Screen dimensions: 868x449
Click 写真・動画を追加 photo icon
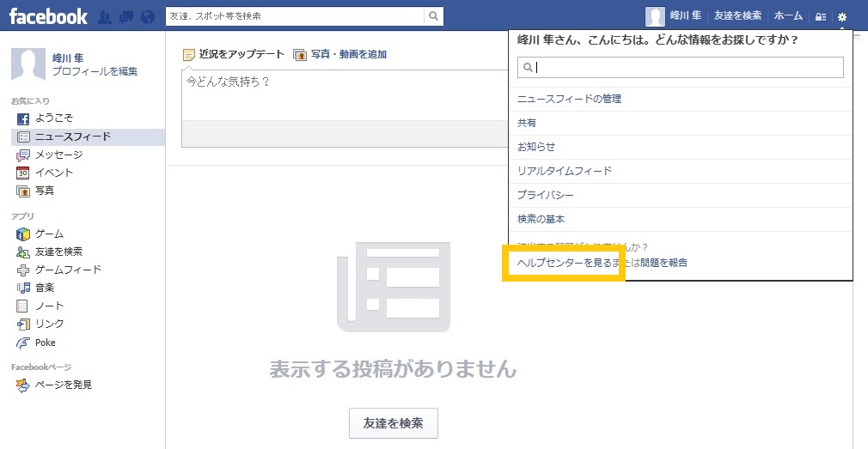click(x=301, y=55)
